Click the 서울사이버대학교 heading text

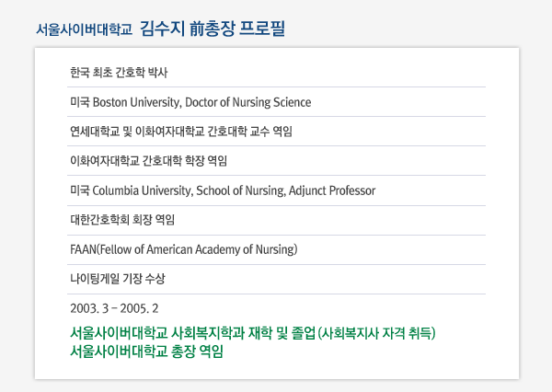84,29
